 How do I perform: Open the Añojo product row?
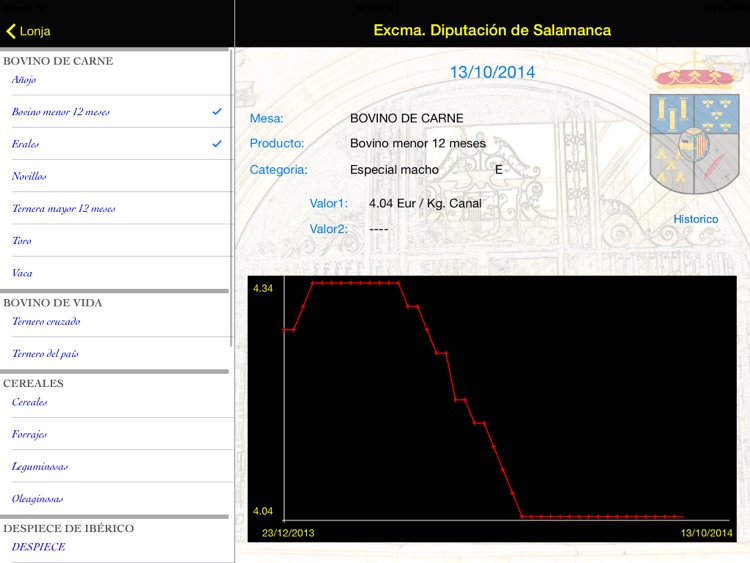117,79
